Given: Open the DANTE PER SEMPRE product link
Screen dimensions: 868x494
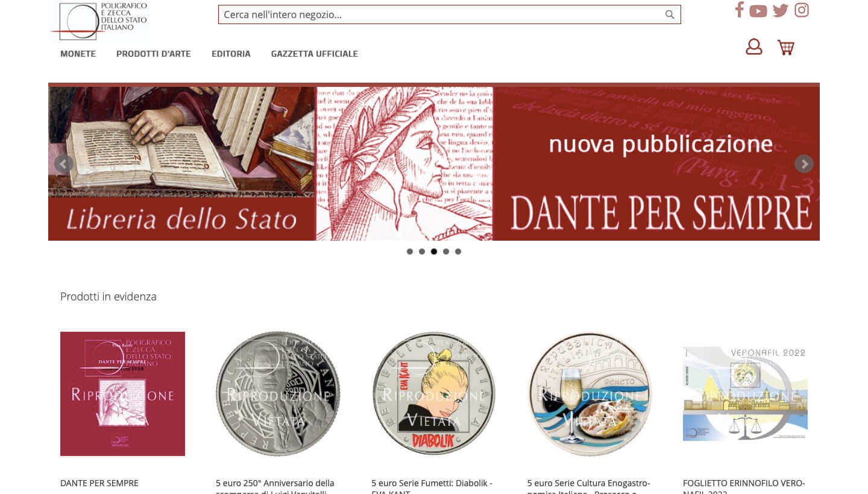Looking at the screenshot, I should (99, 483).
